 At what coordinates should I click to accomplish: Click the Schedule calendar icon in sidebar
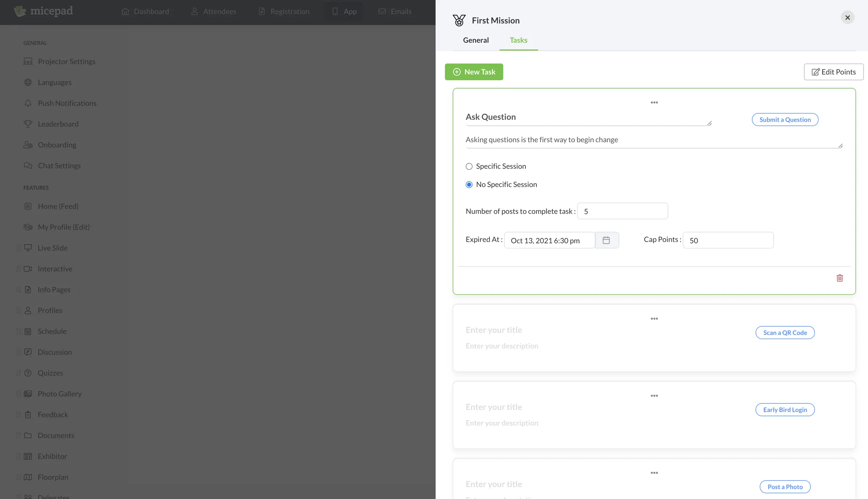tap(28, 331)
